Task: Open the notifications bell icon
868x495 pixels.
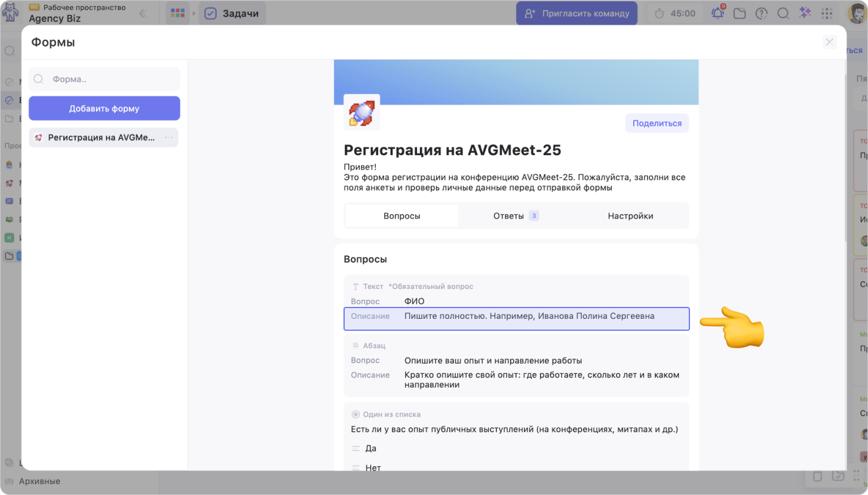Action: [x=717, y=13]
